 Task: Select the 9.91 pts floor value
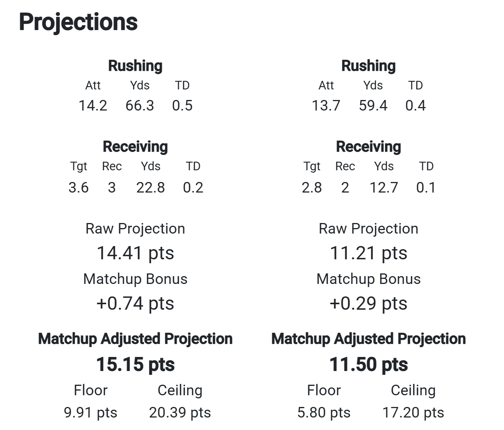pyautogui.click(x=91, y=412)
